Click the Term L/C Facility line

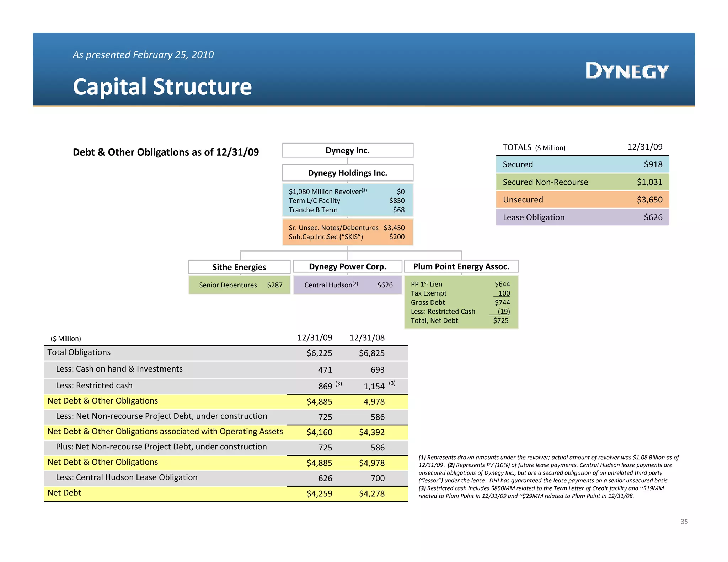347,201
